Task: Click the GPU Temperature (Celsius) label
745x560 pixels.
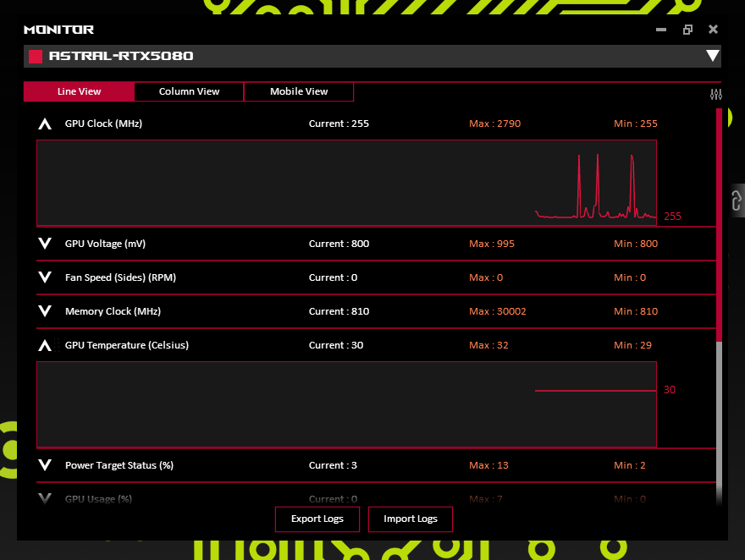Action: [127, 345]
